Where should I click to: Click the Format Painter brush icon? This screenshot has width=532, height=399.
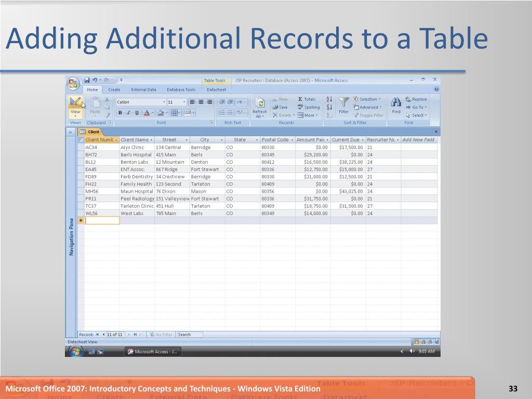tap(107, 115)
